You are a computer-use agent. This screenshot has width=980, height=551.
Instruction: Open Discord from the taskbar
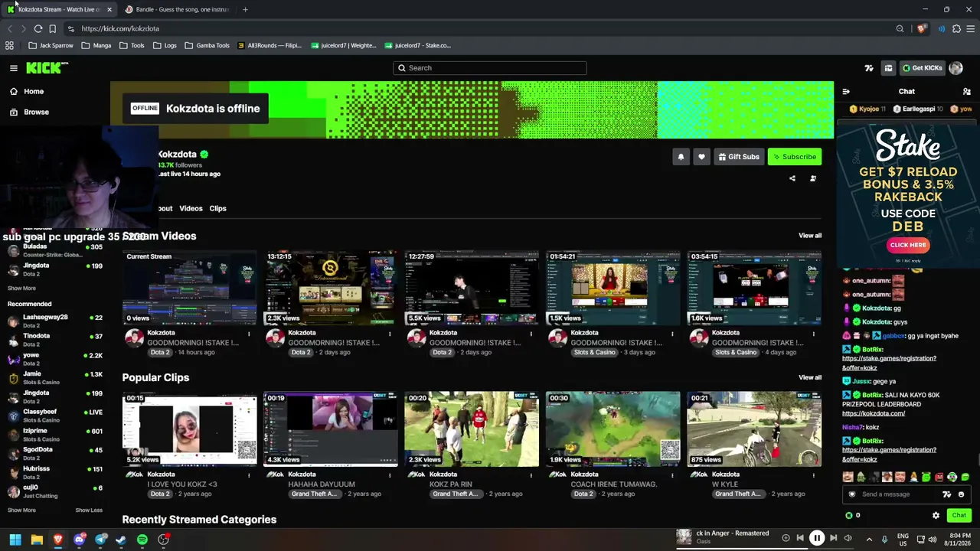79,540
